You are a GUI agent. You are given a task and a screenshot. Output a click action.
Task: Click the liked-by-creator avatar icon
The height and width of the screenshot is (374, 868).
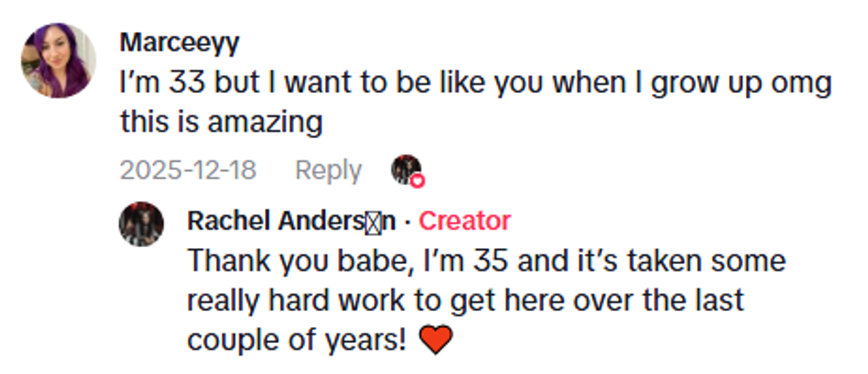[x=406, y=168]
